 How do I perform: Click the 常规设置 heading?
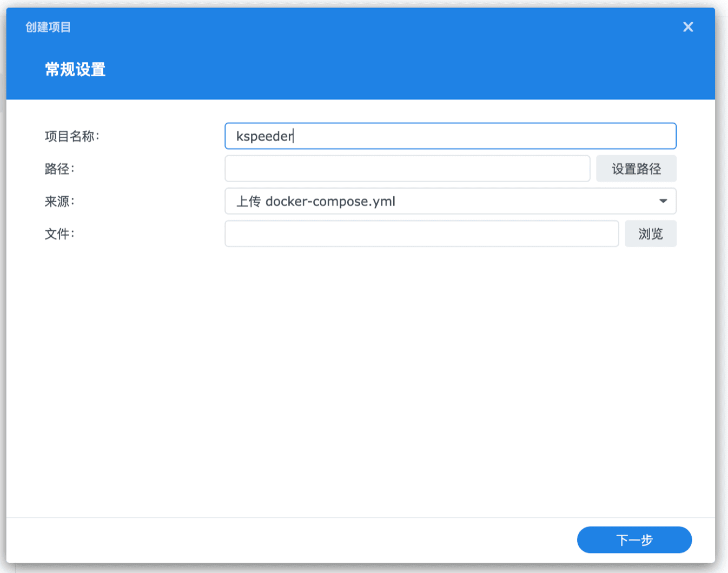[75, 70]
